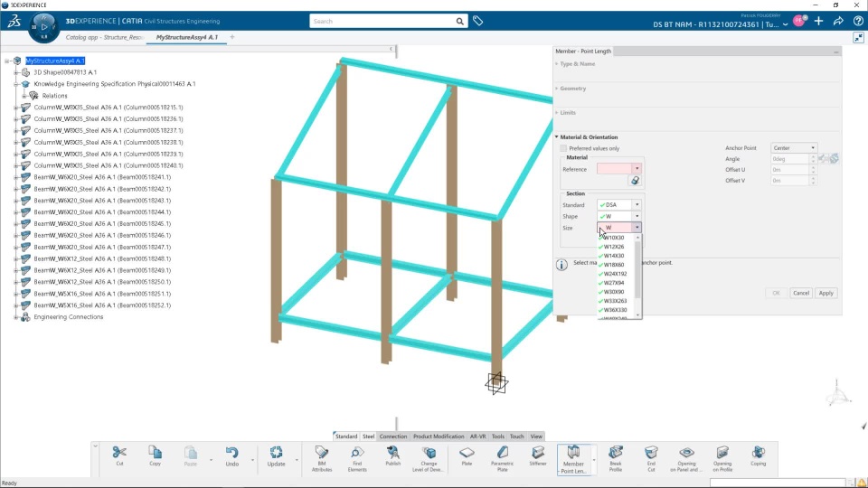Click the expand viewer icon top right
The width and height of the screenshot is (868, 488).
pyautogui.click(x=859, y=38)
